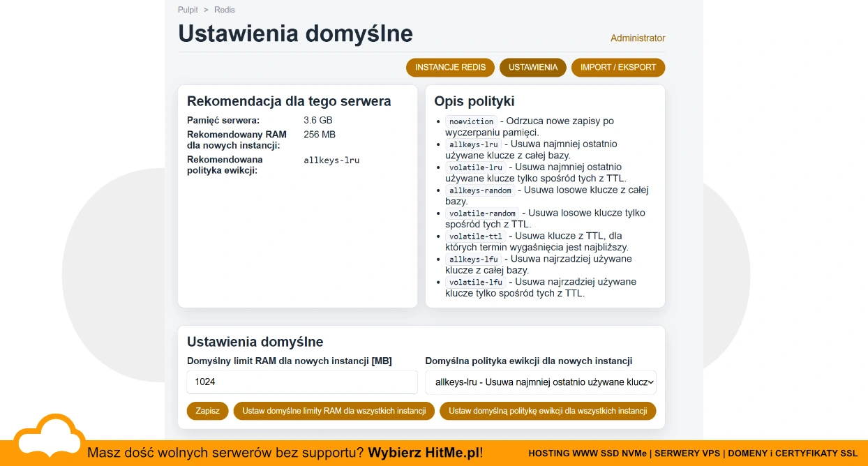Click the 3.6 GB server memory value
This screenshot has width=868, height=466.
[x=318, y=120]
